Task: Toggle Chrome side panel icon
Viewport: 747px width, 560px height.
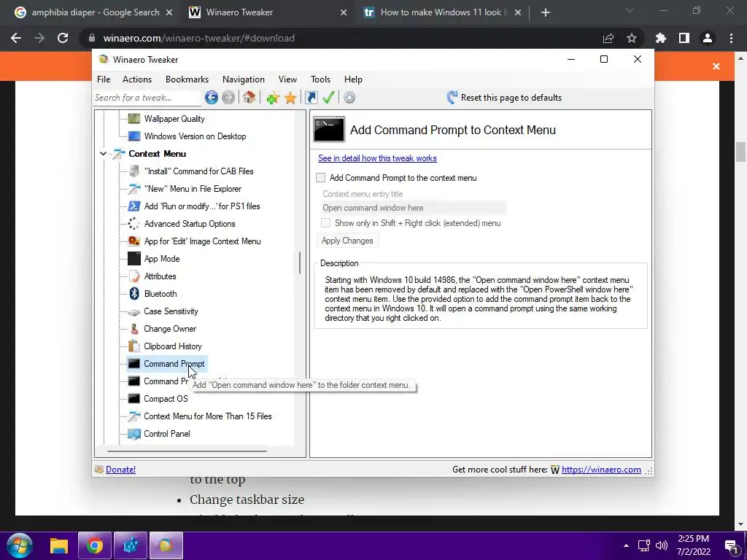Action: [x=684, y=38]
